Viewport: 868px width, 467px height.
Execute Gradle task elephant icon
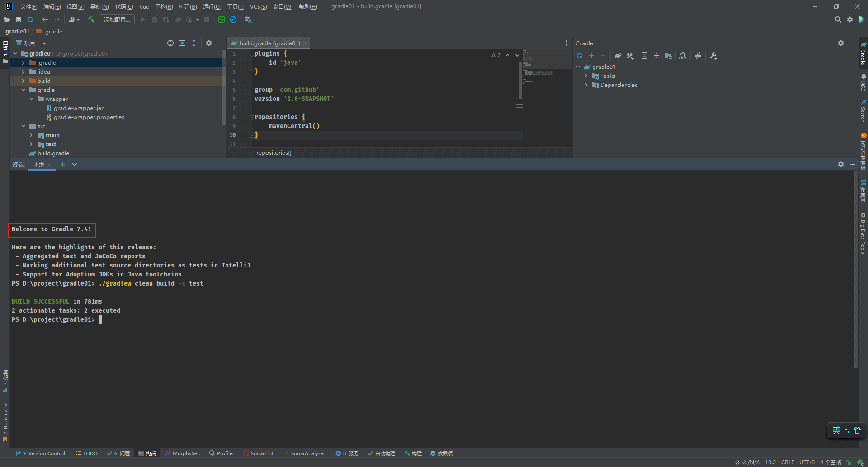[x=618, y=56]
